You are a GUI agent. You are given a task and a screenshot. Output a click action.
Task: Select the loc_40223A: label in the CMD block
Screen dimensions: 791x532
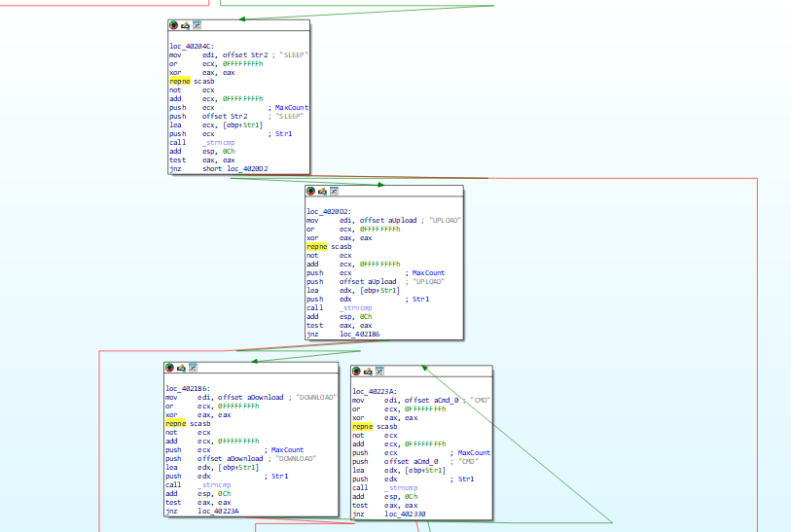[375, 392]
